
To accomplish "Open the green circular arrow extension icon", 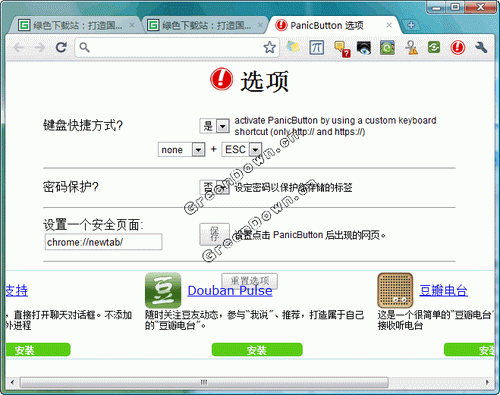I will point(387,48).
